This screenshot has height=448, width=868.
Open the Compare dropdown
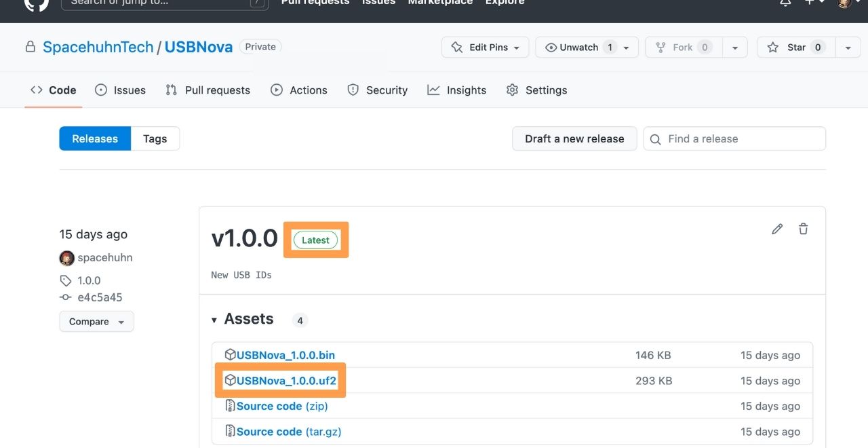(96, 322)
